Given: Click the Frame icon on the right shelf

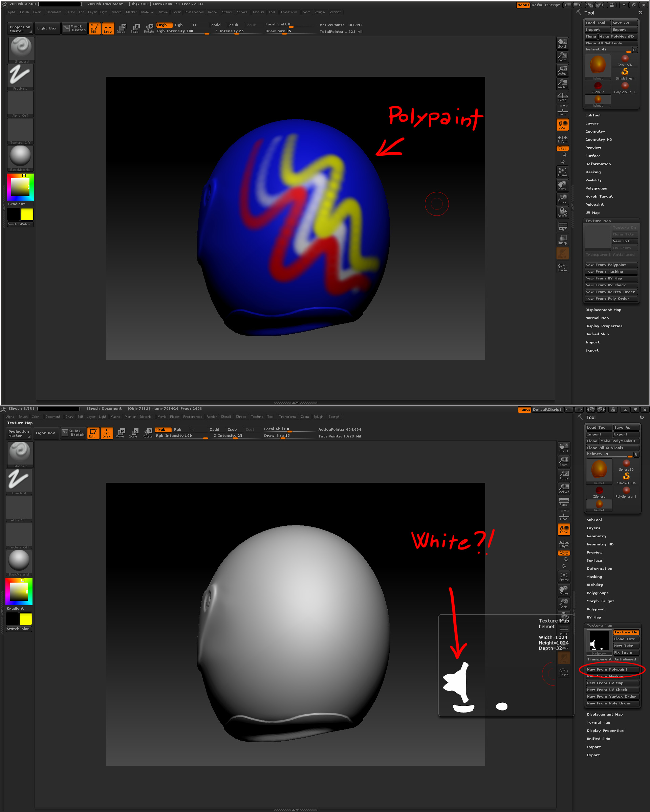Looking at the screenshot, I should tap(563, 171).
